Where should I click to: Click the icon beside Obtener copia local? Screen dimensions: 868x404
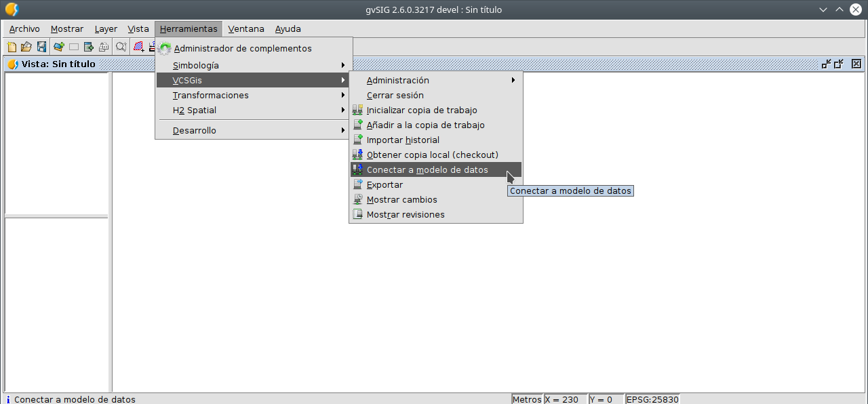pos(357,155)
